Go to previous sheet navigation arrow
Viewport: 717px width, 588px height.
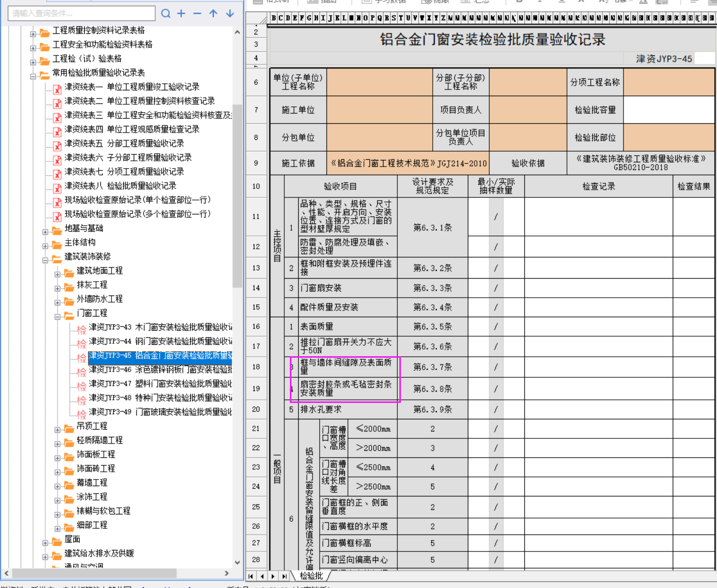pyautogui.click(x=262, y=576)
